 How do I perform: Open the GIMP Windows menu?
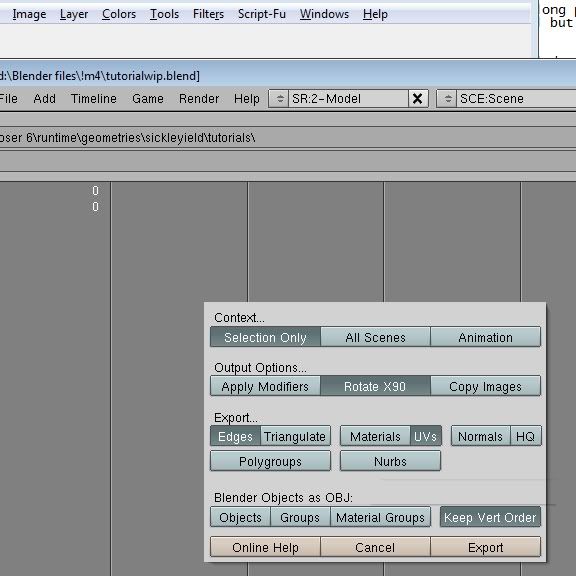click(x=324, y=14)
